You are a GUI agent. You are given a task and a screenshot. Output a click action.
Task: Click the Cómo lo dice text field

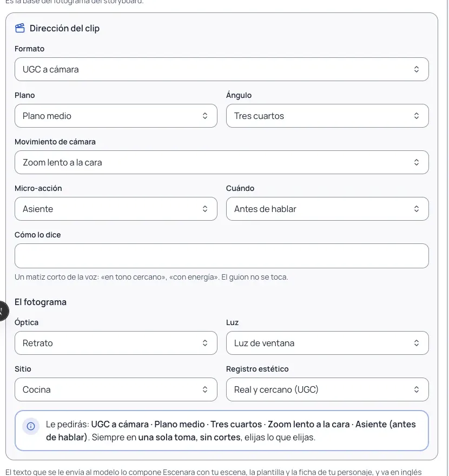[222, 256]
